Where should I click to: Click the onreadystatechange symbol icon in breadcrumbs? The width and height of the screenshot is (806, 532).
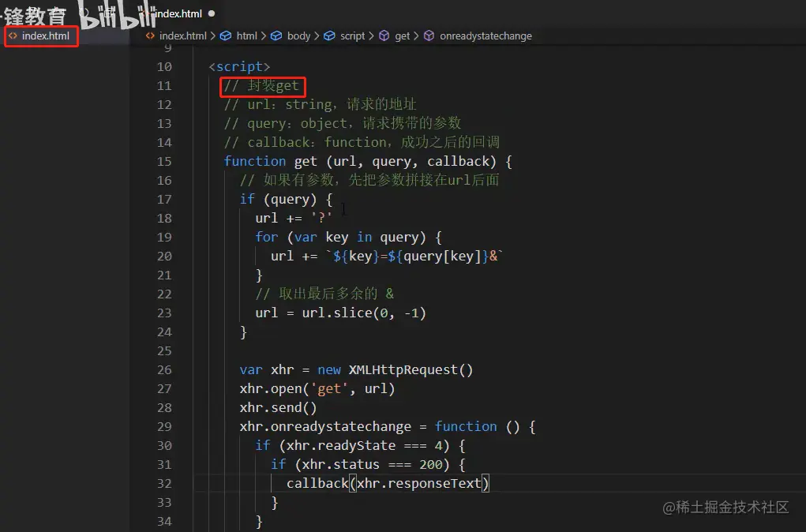click(x=429, y=36)
